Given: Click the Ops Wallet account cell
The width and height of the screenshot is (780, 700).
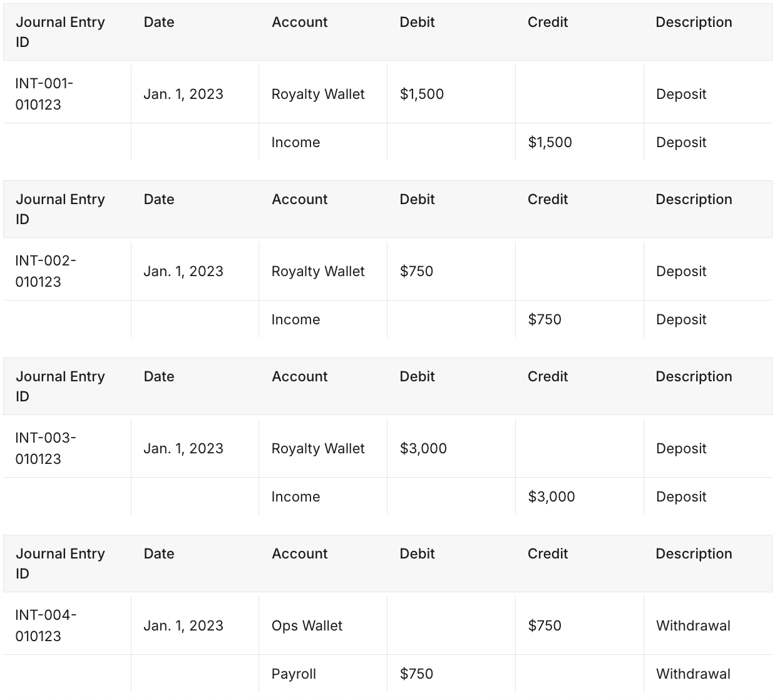Looking at the screenshot, I should (307, 625).
